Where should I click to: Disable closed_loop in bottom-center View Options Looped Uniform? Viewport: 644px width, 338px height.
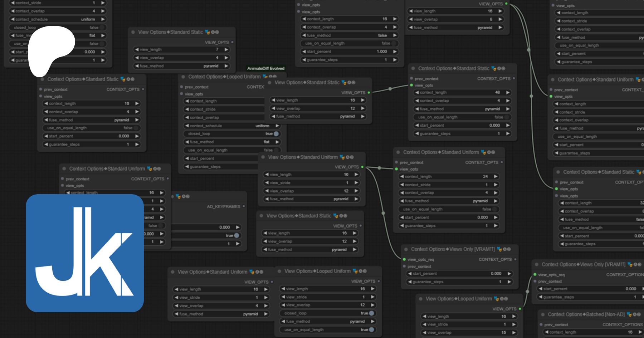[371, 313]
